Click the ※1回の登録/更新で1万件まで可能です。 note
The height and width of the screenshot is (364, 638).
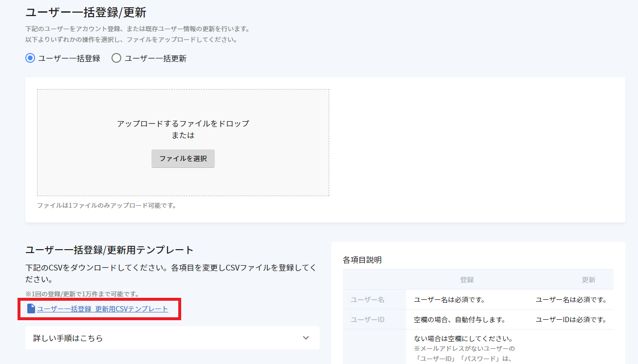coord(82,294)
